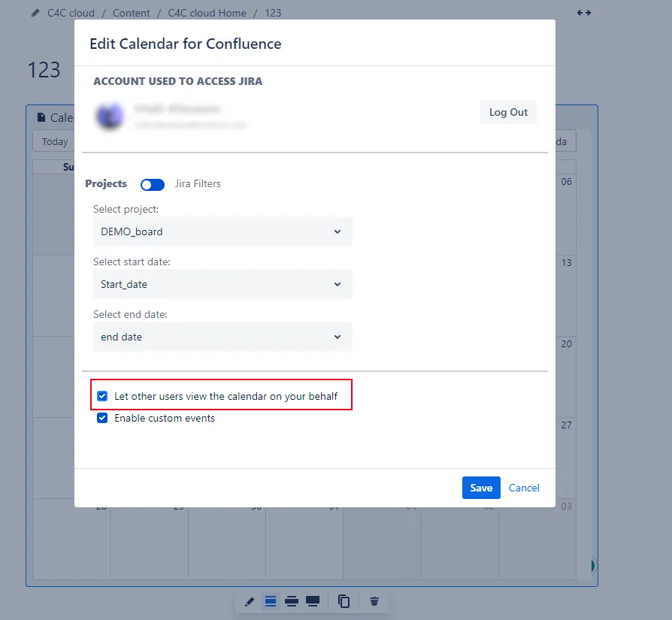Uncheck Enable custom events
The height and width of the screenshot is (620, 672).
[x=102, y=418]
